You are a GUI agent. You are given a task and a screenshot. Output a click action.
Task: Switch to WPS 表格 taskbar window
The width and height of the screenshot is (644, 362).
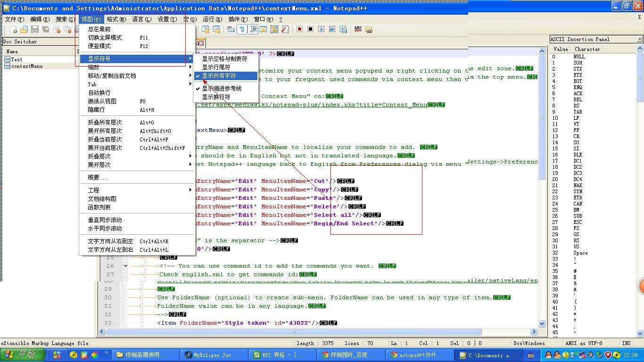283,355
